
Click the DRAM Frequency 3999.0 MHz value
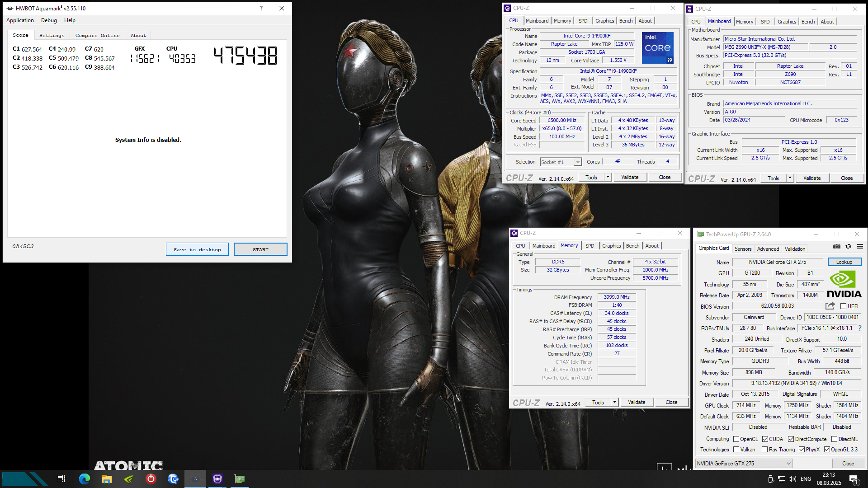coord(617,297)
